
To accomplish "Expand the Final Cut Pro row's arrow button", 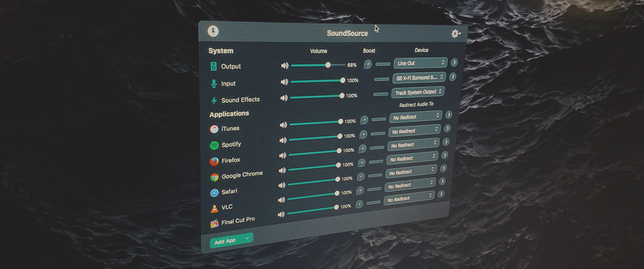I will tap(441, 194).
